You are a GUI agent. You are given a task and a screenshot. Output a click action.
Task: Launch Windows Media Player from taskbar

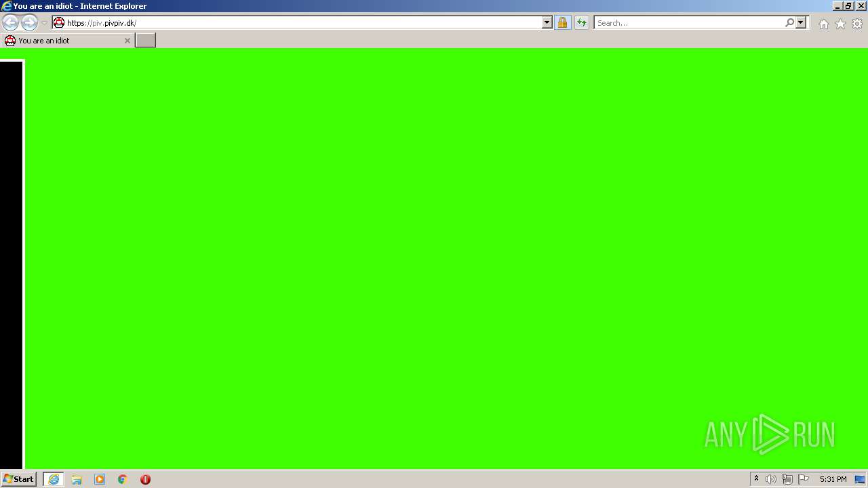[x=100, y=479]
